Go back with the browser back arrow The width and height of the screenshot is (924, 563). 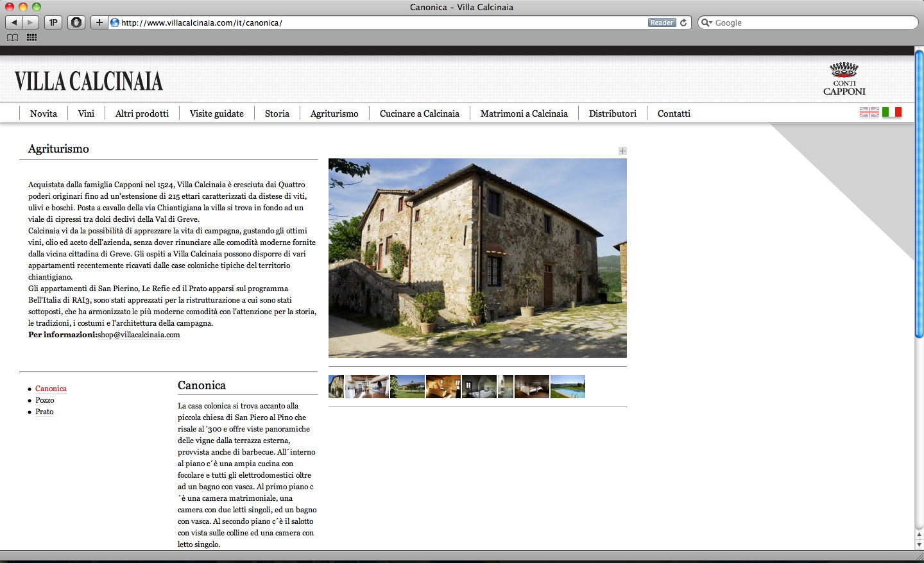coord(14,22)
